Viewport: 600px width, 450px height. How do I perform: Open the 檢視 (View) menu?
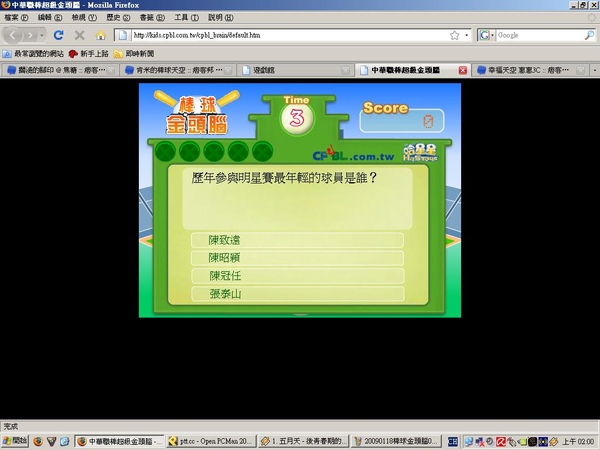pos(84,18)
